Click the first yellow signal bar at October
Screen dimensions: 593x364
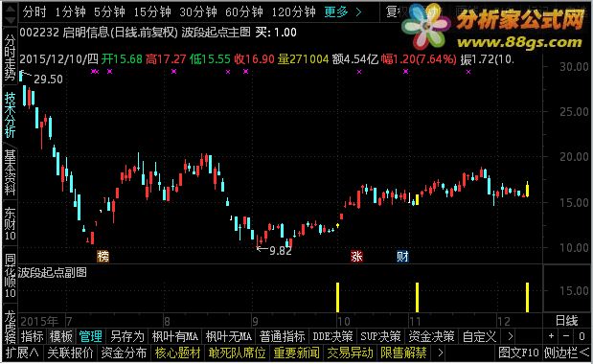point(338,297)
